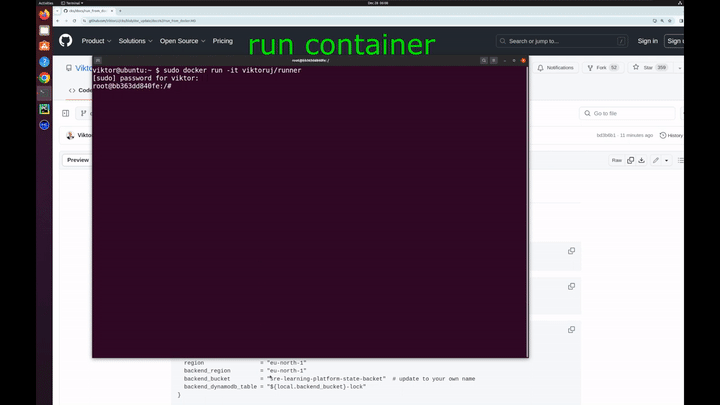The height and width of the screenshot is (405, 720).
Task: Click the backend_dynamodb_table code line
Action: coord(275,387)
